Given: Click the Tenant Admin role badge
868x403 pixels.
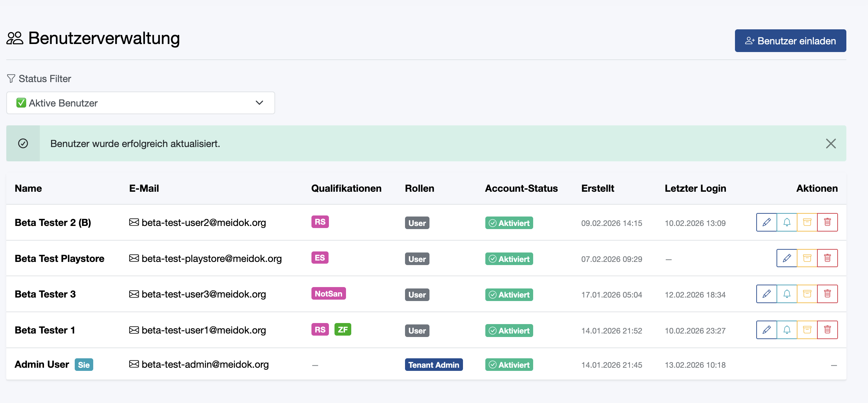Looking at the screenshot, I should [x=434, y=365].
